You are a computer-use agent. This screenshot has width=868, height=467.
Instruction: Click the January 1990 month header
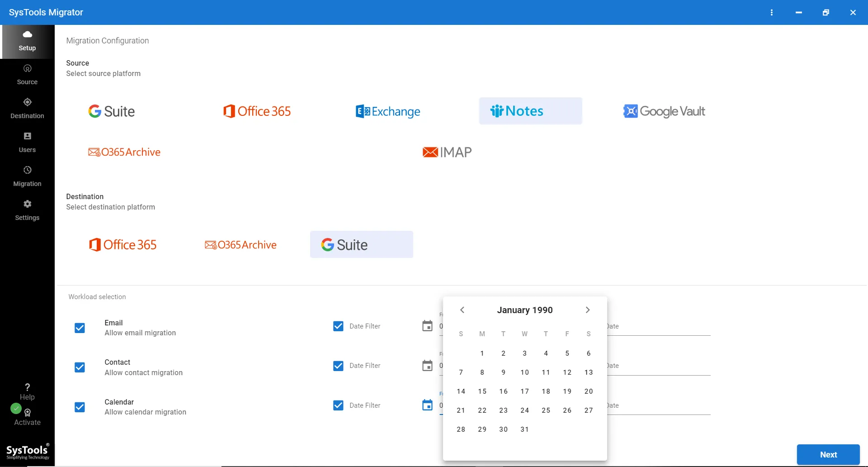click(525, 310)
